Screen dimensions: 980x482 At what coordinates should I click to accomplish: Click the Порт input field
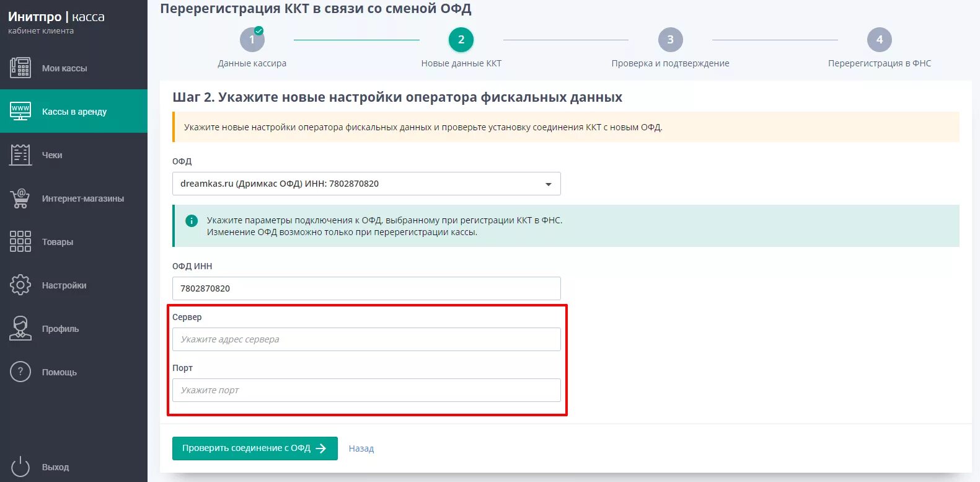(366, 390)
